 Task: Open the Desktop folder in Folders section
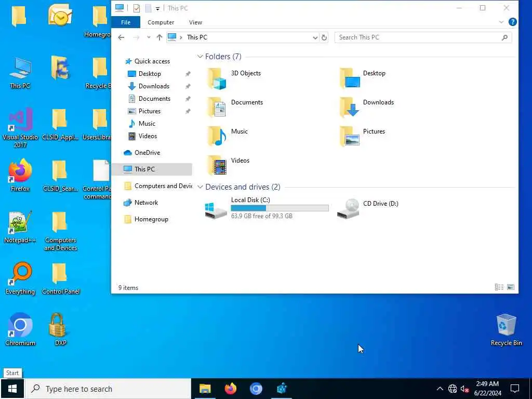363,78
